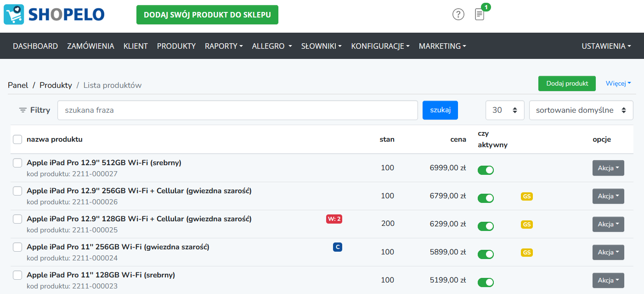
Task: Open the USTAWIENIA dropdown
Action: point(606,46)
